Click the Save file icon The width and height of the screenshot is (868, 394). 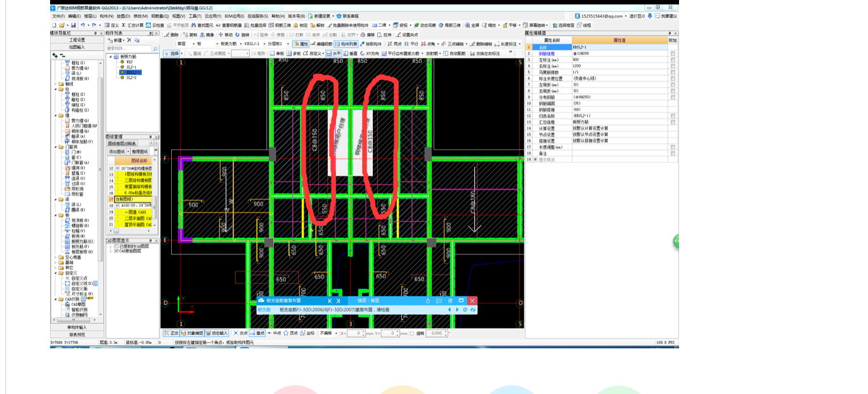[x=74, y=25]
